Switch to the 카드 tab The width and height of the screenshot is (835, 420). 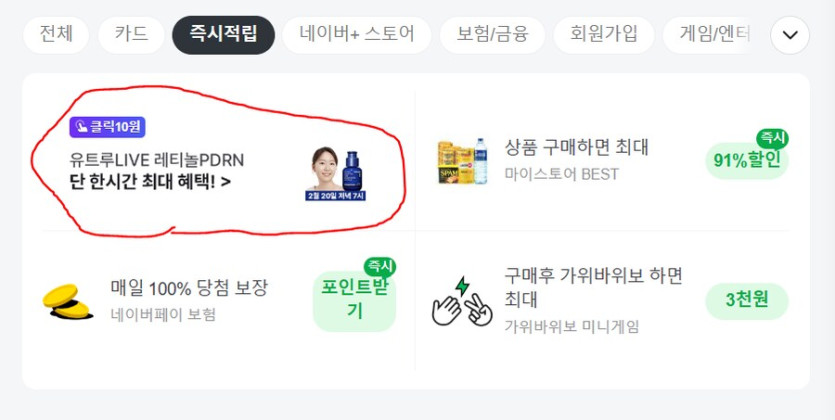coord(131,35)
